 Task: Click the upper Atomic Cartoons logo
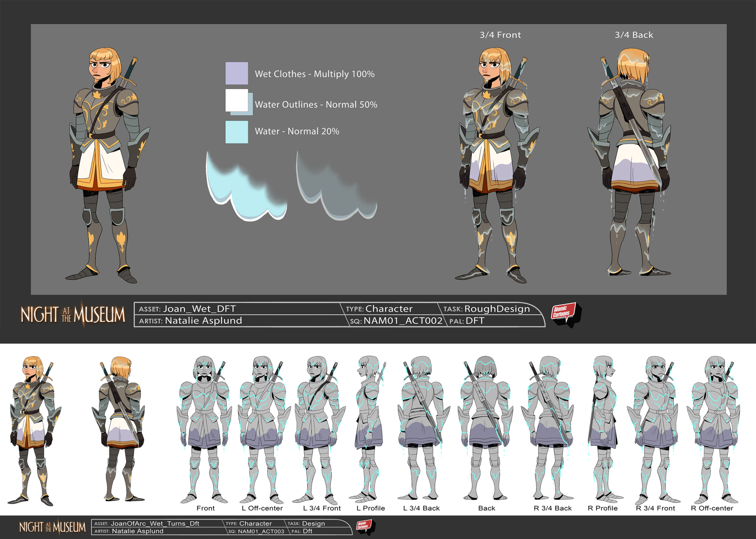(x=566, y=314)
